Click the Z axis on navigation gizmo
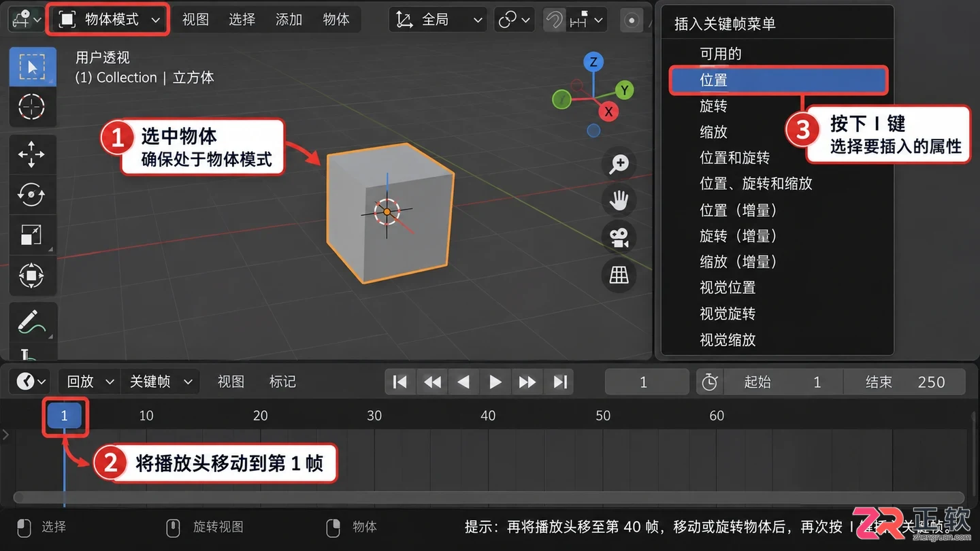Viewport: 980px width, 551px height. pos(593,62)
